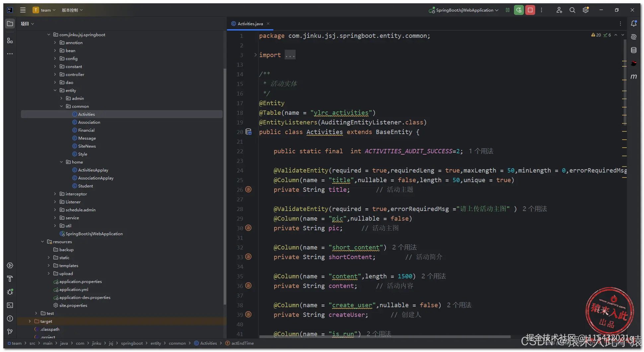The height and width of the screenshot is (352, 644).
Task: Close the Activities.java tab
Action: click(268, 24)
